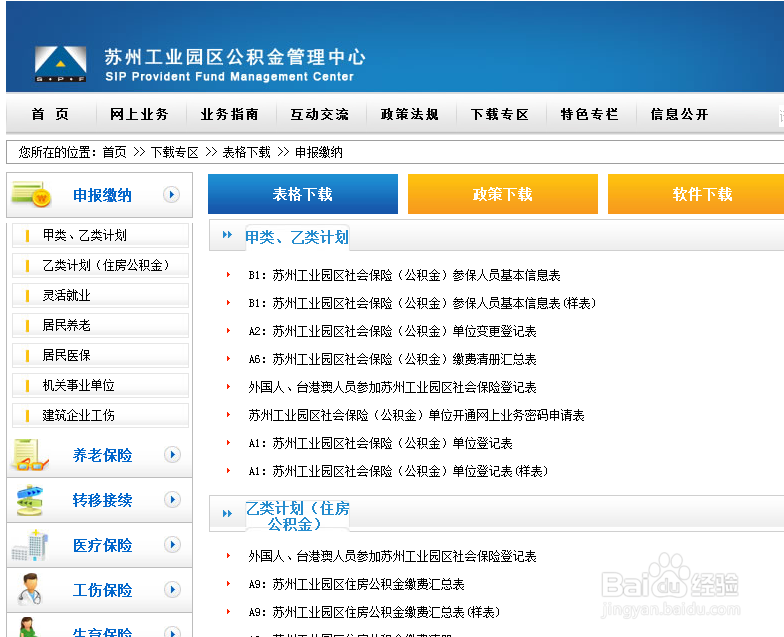Expand the 医疗保险 section arrow
The image size is (784, 637).
pos(172,544)
